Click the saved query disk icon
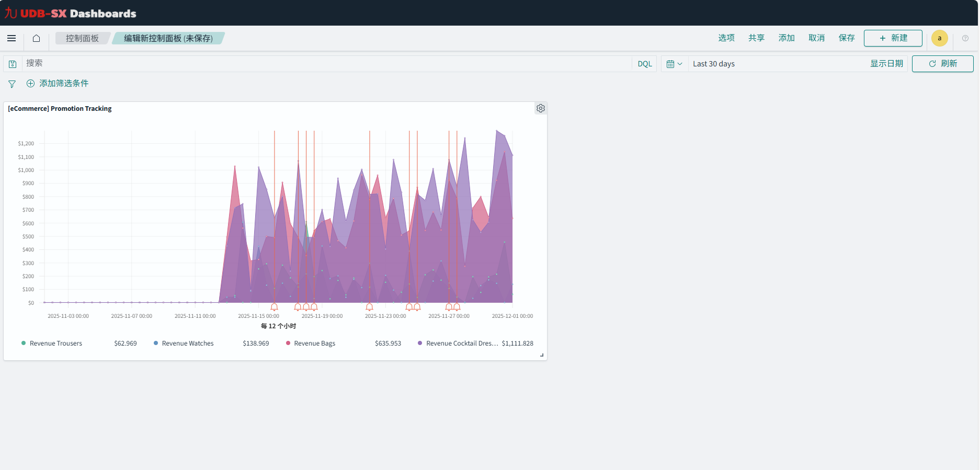 point(13,64)
